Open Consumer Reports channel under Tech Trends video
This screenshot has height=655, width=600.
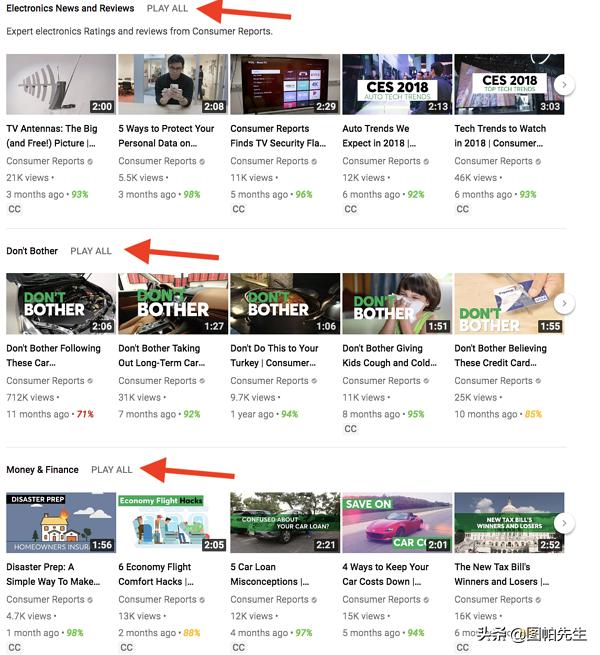click(x=493, y=161)
